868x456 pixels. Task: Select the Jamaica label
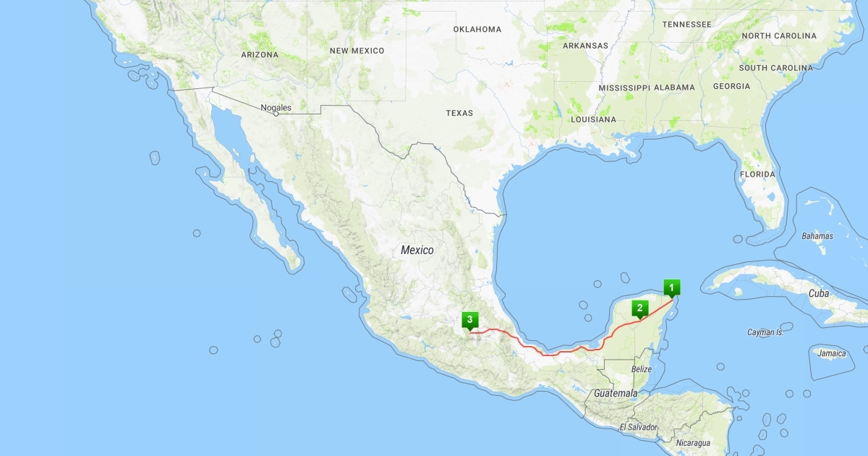(x=833, y=353)
